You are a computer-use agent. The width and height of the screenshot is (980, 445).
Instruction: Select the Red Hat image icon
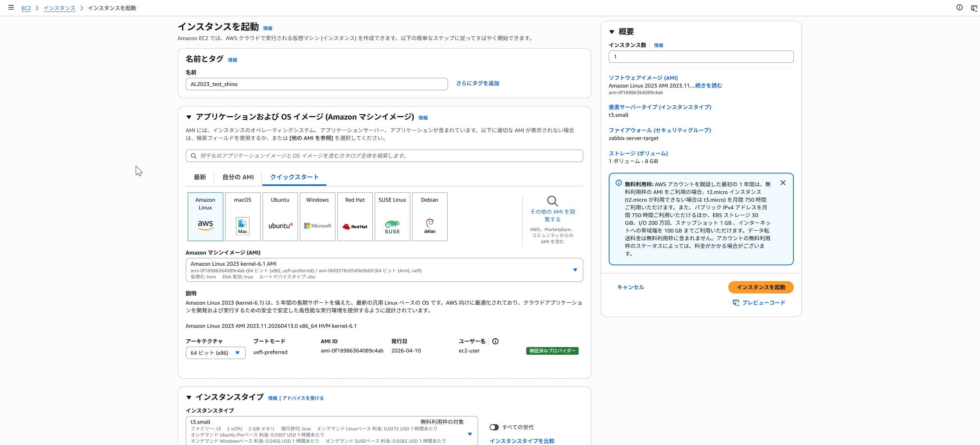[x=355, y=216]
